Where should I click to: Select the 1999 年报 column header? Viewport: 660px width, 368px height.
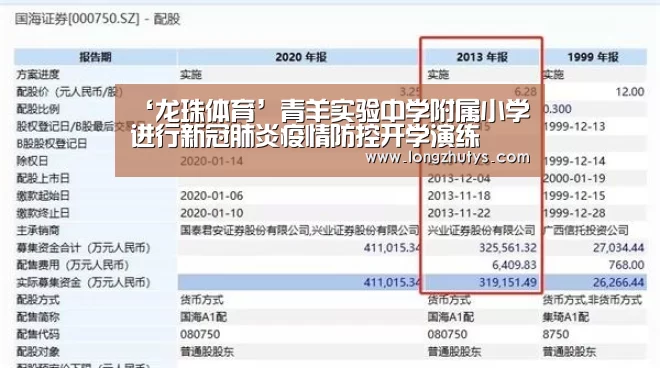(593, 57)
